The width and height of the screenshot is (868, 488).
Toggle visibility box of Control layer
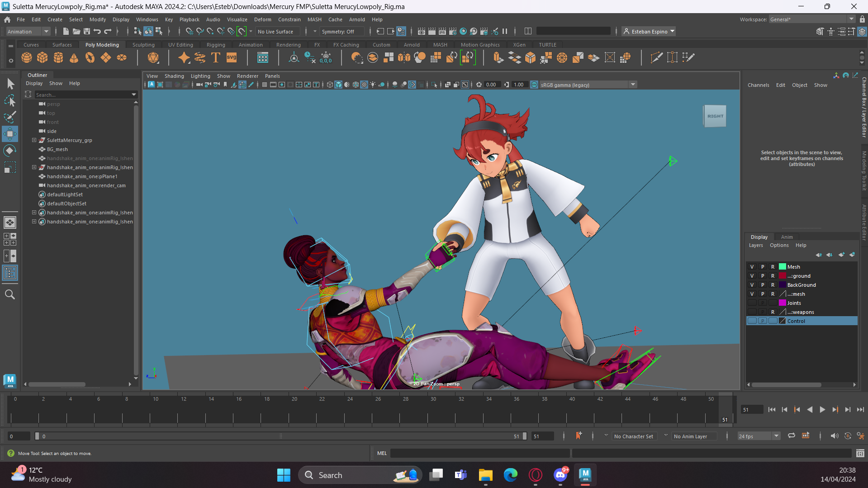[752, 321]
